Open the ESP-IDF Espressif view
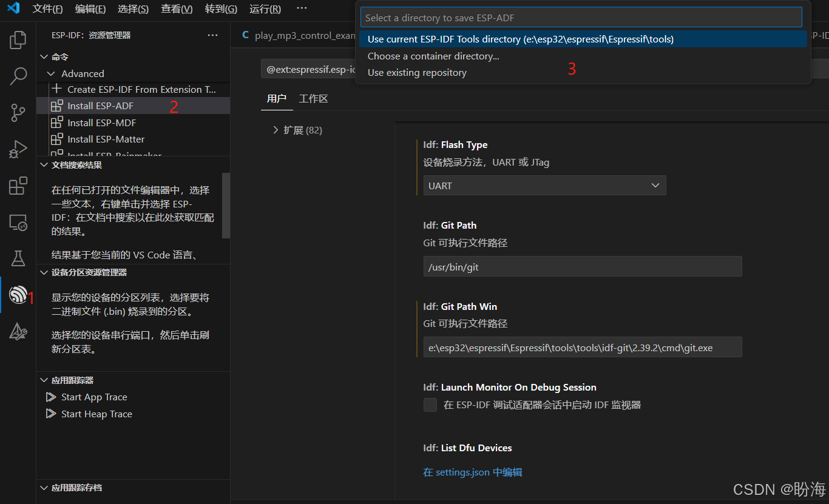Image resolution: width=829 pixels, height=504 pixels. [x=18, y=295]
